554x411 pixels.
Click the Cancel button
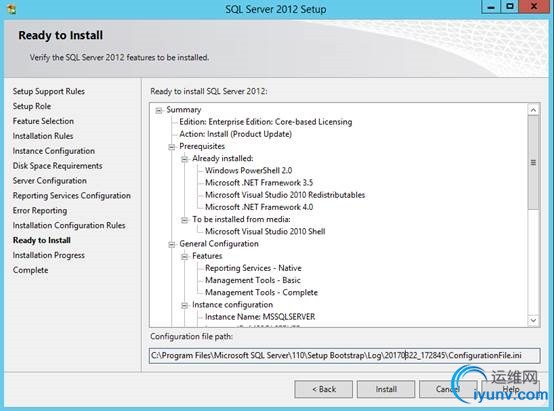click(x=448, y=389)
